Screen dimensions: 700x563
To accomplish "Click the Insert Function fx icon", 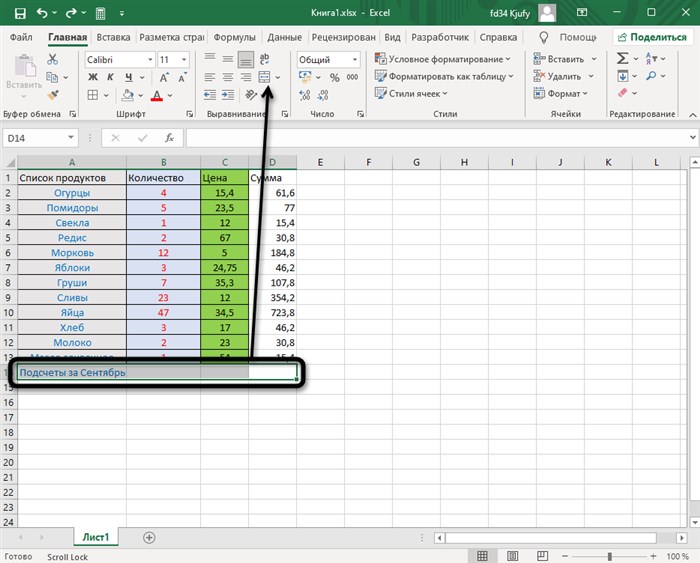I will (169, 138).
